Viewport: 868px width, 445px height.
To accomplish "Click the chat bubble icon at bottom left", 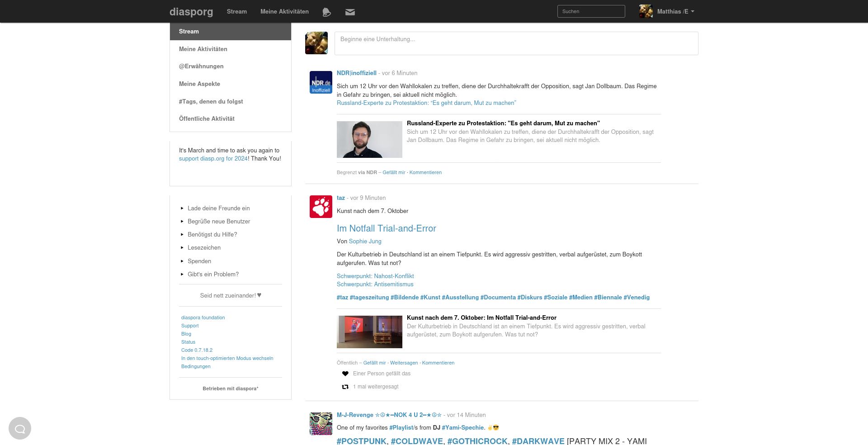I will [x=20, y=428].
